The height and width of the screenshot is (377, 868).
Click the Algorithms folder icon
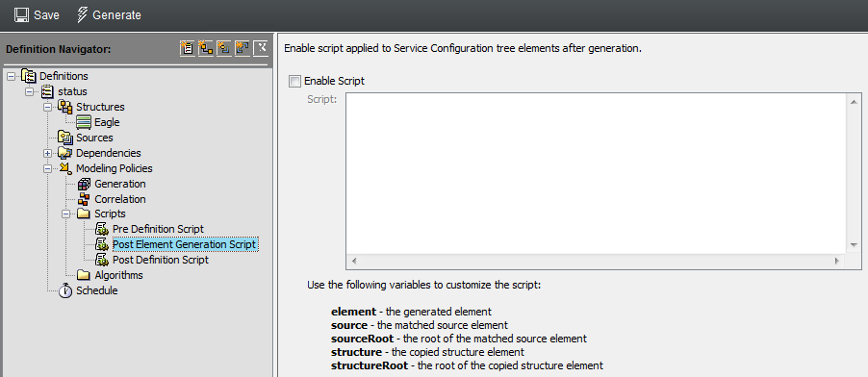pos(84,275)
